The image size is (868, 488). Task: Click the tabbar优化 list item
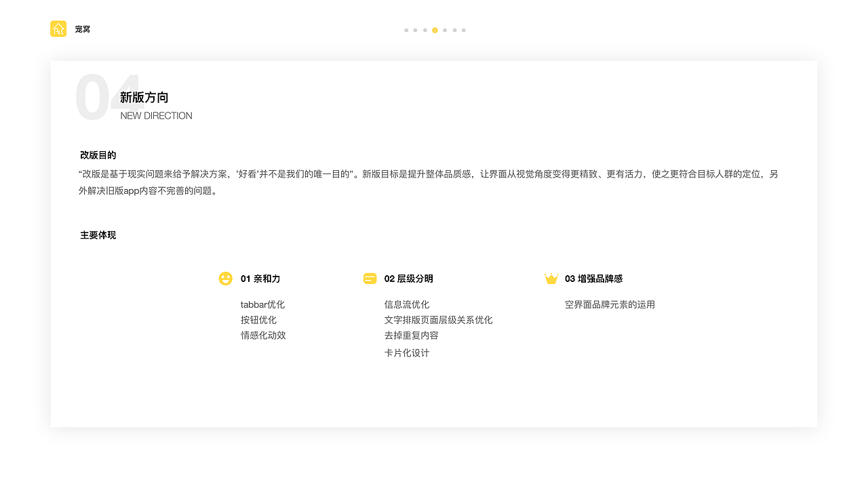263,304
